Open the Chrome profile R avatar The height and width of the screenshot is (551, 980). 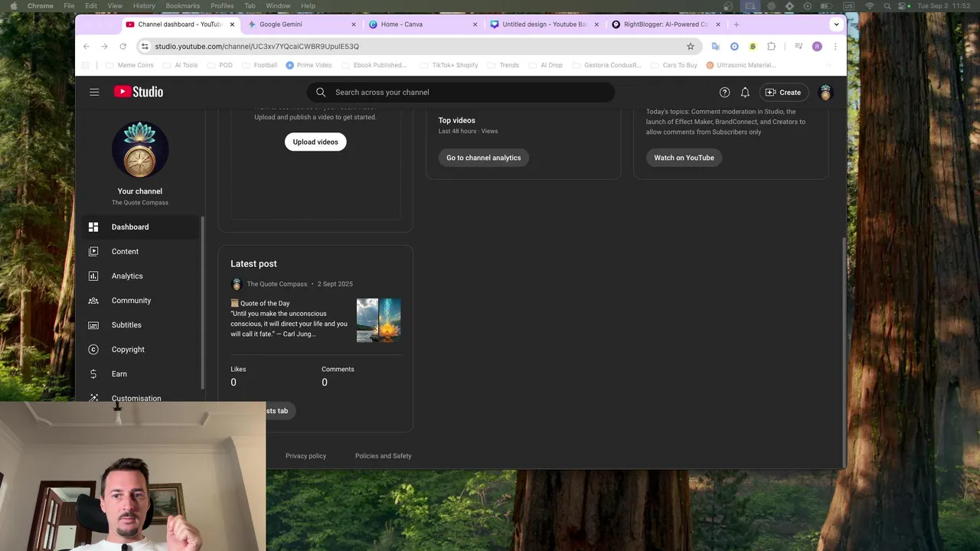[817, 47]
